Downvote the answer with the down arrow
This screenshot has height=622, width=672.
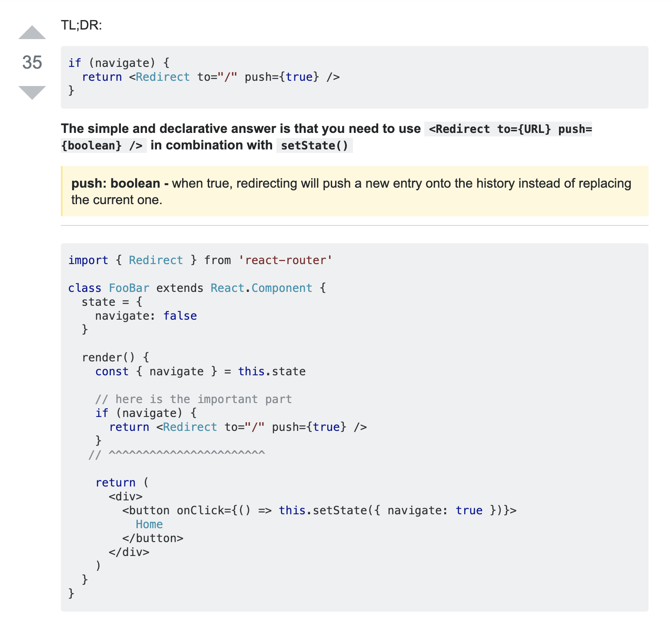coord(32,92)
